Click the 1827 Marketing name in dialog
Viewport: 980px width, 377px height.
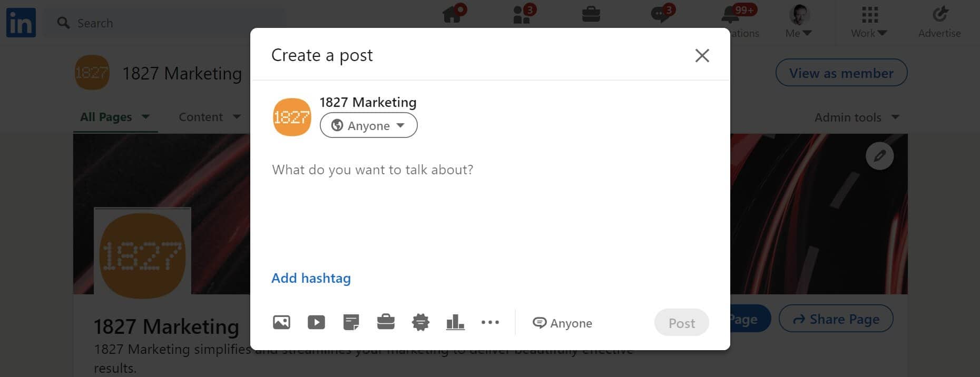point(368,102)
